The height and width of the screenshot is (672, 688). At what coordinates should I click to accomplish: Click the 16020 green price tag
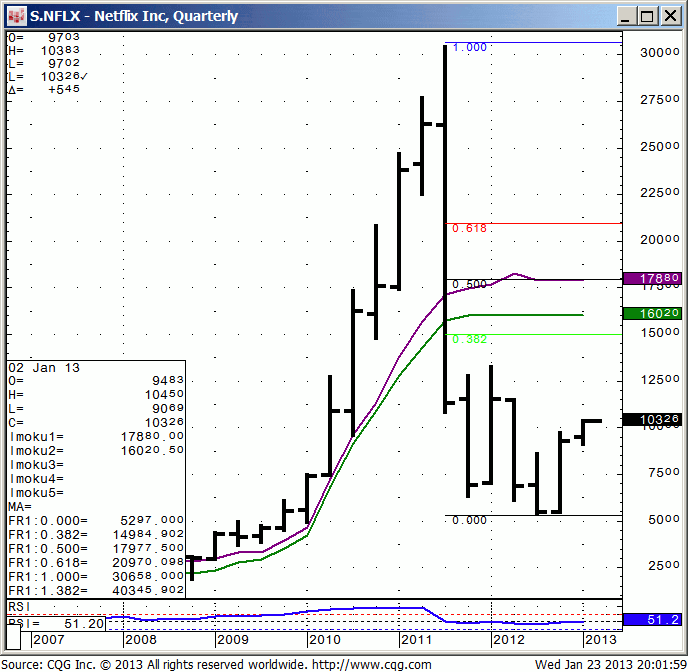[652, 313]
